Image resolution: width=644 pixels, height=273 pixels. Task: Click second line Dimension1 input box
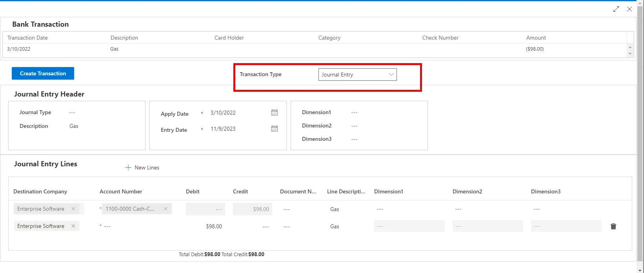(x=409, y=226)
